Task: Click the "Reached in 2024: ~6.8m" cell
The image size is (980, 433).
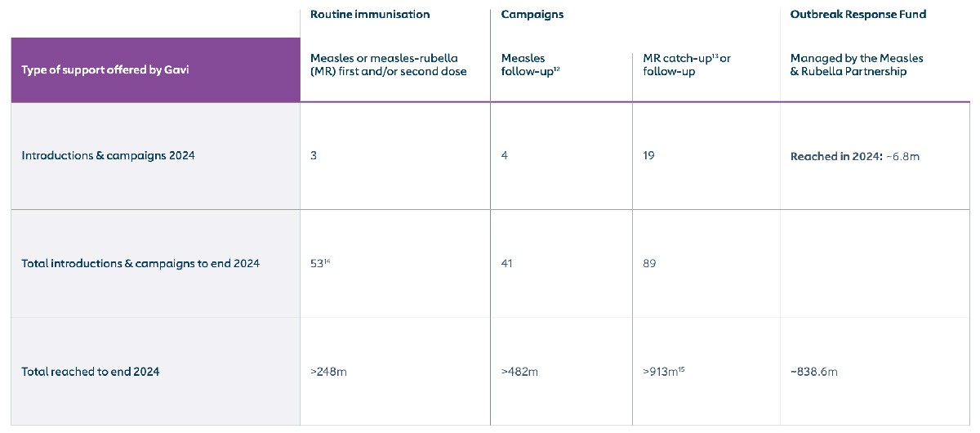Action: tap(854, 156)
